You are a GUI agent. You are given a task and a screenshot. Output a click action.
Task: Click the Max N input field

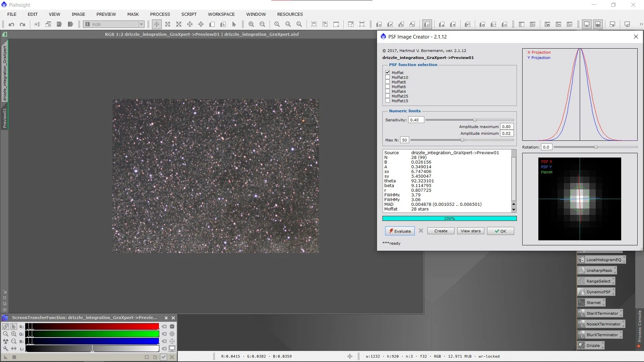click(x=405, y=140)
